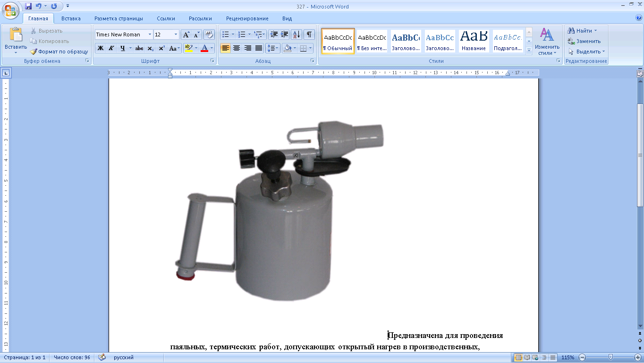Switch to Full Screen Reading view

point(527,357)
